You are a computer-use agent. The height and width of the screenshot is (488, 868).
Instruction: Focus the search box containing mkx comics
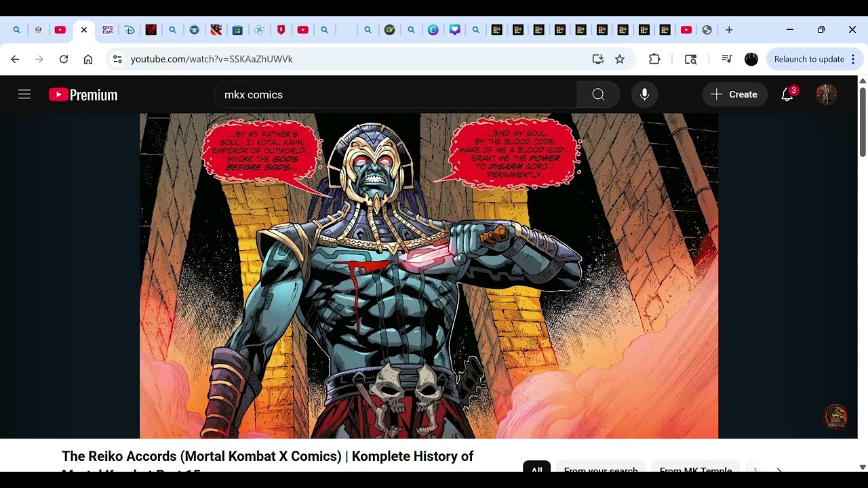pos(395,95)
